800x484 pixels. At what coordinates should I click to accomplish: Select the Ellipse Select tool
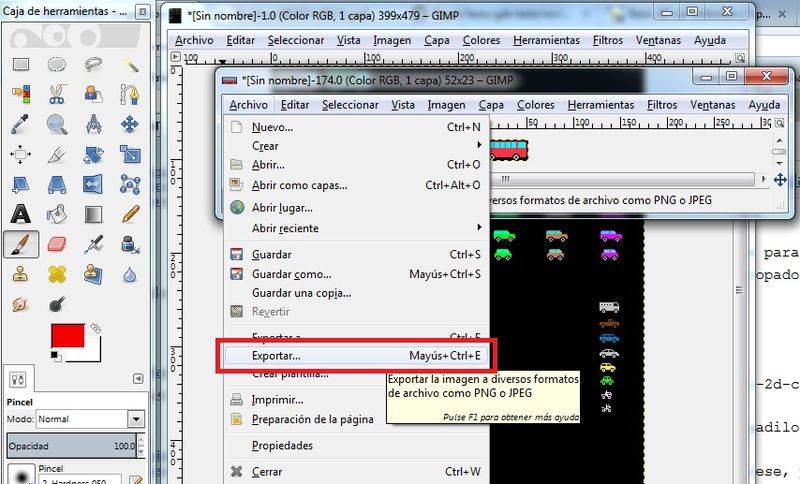pyautogui.click(x=57, y=65)
